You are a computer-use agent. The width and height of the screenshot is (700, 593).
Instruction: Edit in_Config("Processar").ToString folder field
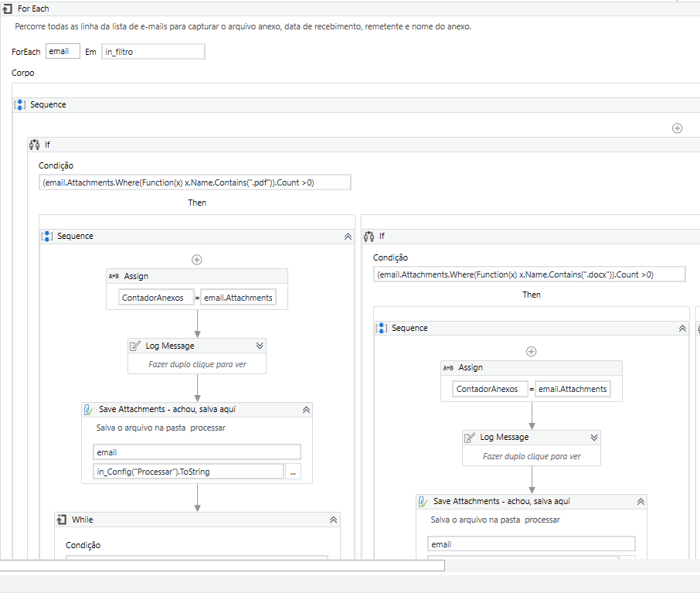[189, 472]
